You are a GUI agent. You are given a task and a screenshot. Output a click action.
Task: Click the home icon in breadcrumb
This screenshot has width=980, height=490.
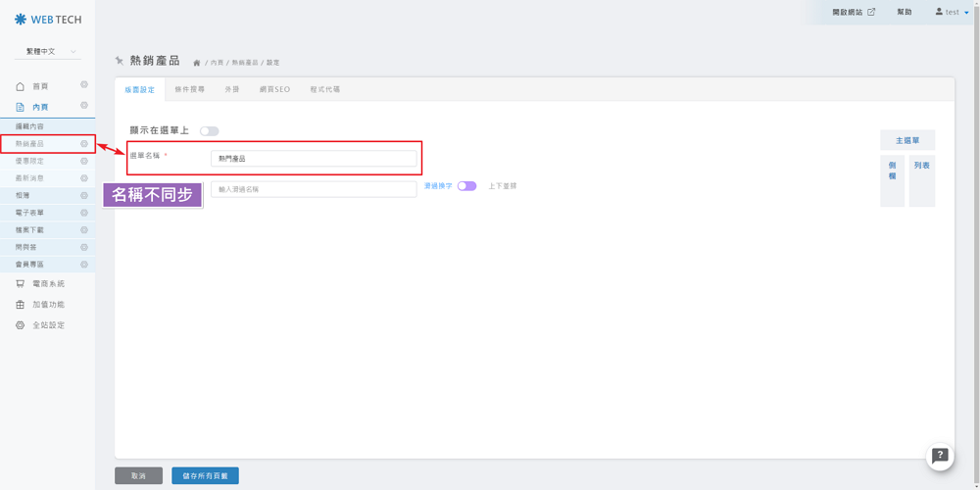pyautogui.click(x=197, y=63)
